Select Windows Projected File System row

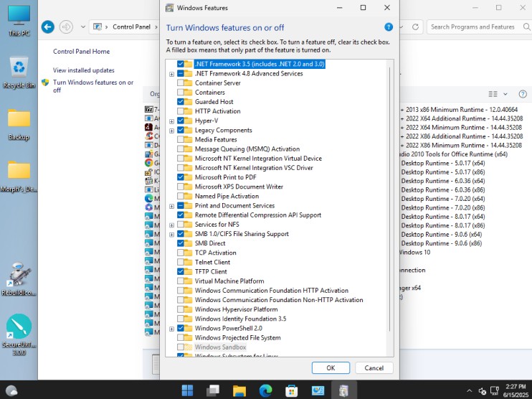[x=237, y=338]
